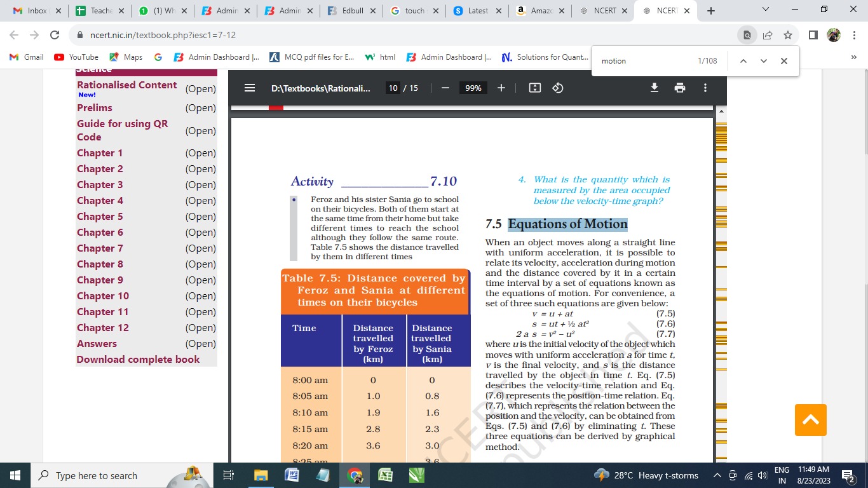Zoom in the PDF with plus button
Screen dimensions: 868x488
pyautogui.click(x=501, y=88)
